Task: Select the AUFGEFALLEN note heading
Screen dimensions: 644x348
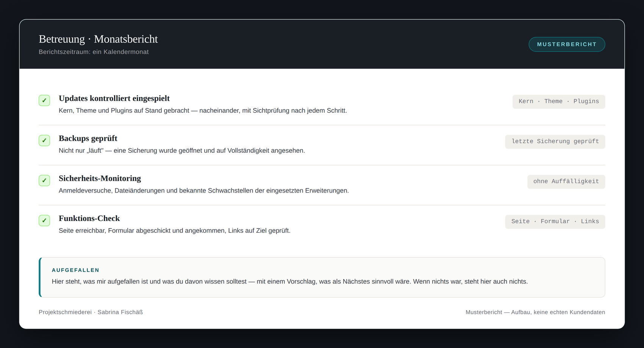Action: [x=75, y=270]
